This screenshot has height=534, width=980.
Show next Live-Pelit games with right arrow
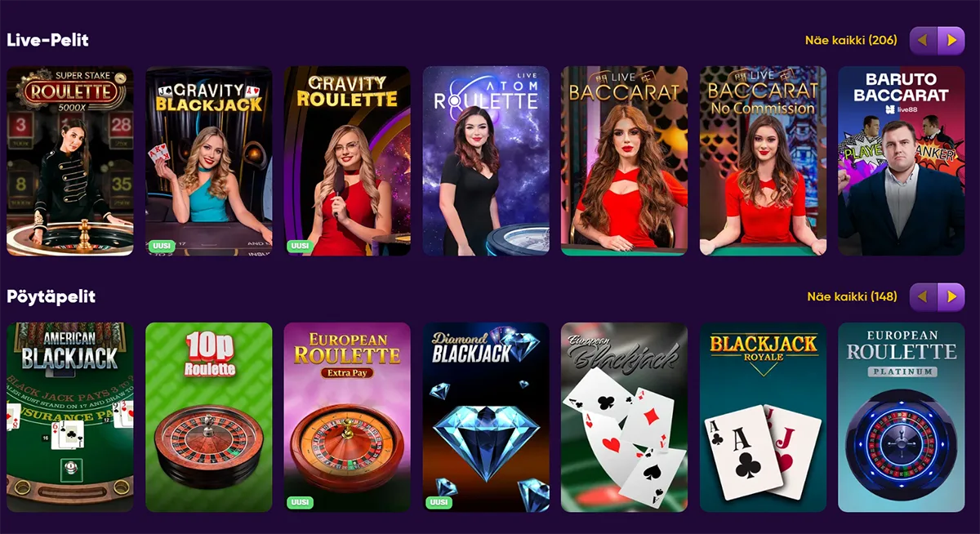coord(951,40)
